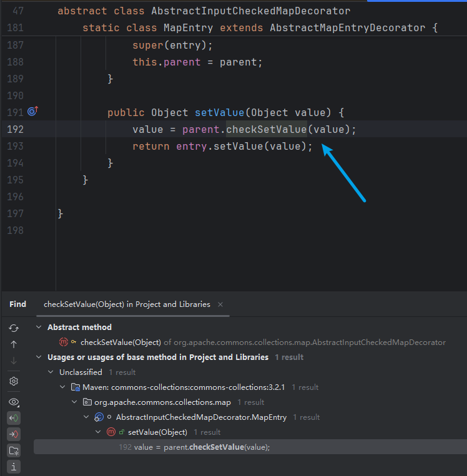Collapse the Abstract method group
467x476 pixels.
[x=39, y=327]
